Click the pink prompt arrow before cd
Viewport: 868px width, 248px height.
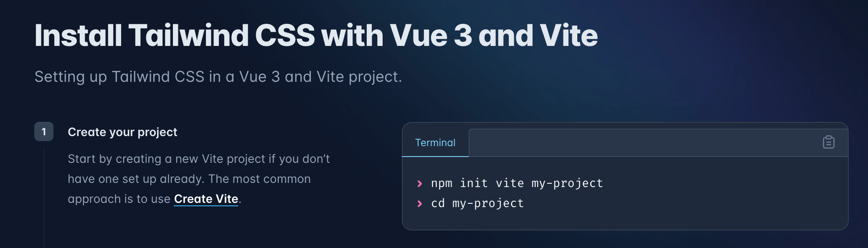pos(420,204)
